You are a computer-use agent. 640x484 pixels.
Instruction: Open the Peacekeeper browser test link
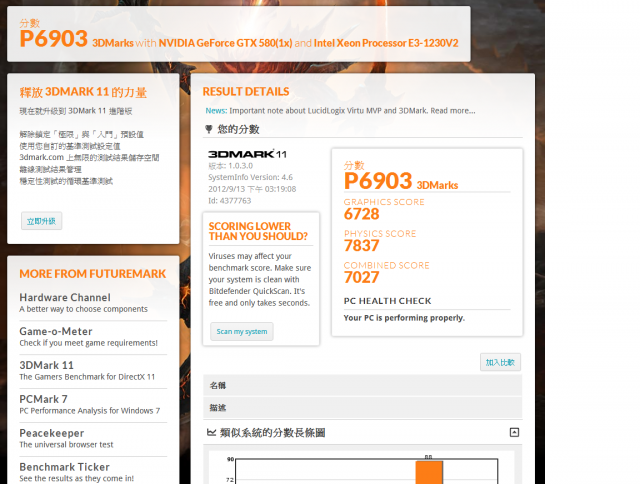click(52, 433)
